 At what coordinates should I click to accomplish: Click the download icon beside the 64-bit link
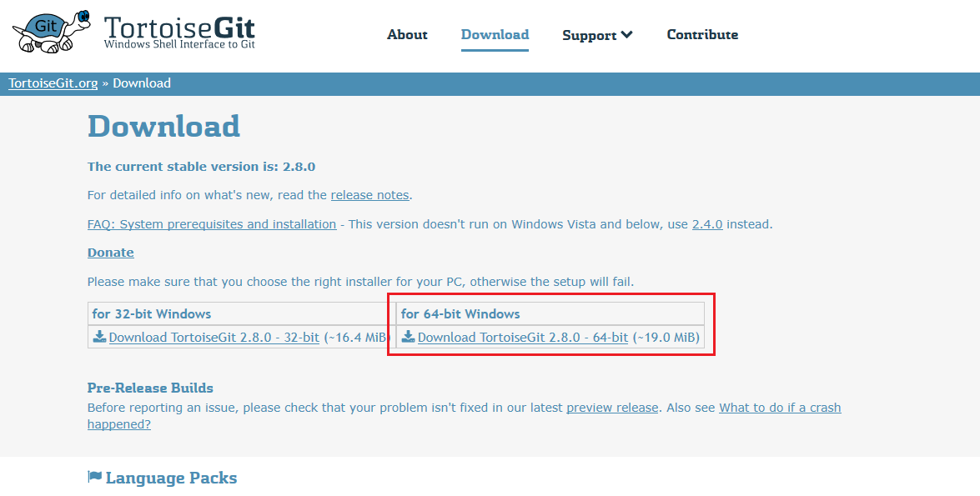(408, 337)
